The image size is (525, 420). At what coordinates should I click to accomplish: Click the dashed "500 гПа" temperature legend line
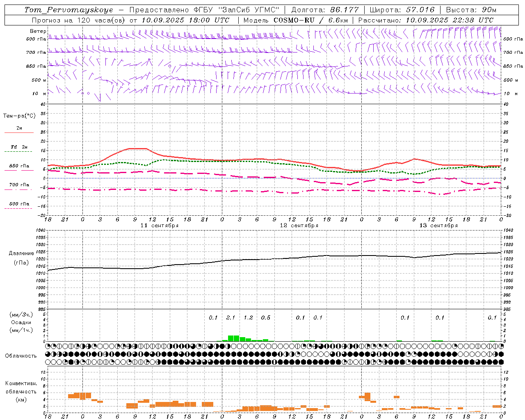tap(18, 208)
